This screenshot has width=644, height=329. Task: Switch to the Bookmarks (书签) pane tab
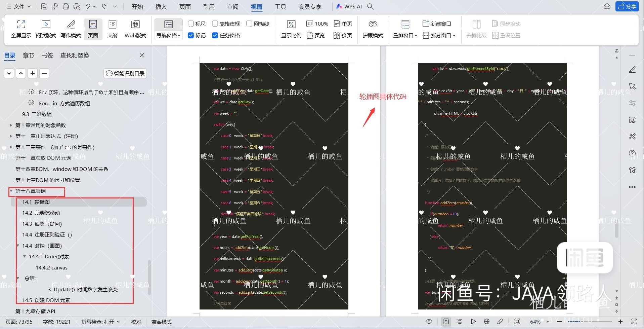[x=47, y=56]
